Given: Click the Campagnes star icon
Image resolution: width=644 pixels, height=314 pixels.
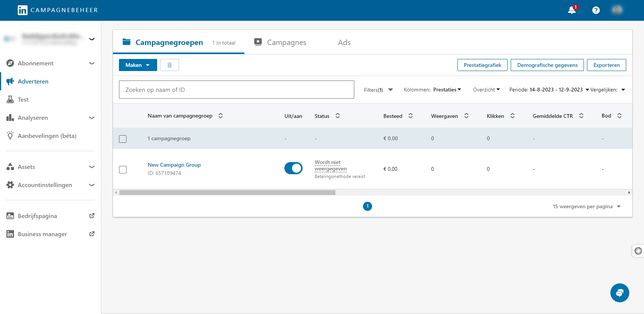Looking at the screenshot, I should click(258, 42).
